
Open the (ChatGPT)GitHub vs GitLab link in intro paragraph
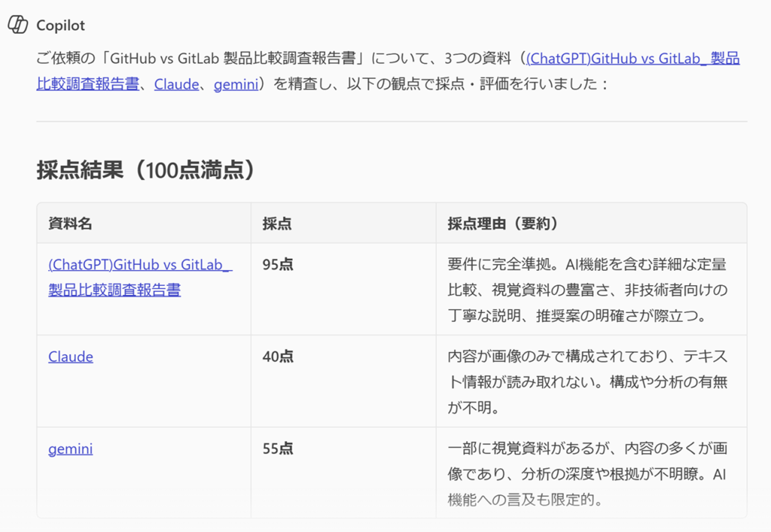tap(632, 59)
